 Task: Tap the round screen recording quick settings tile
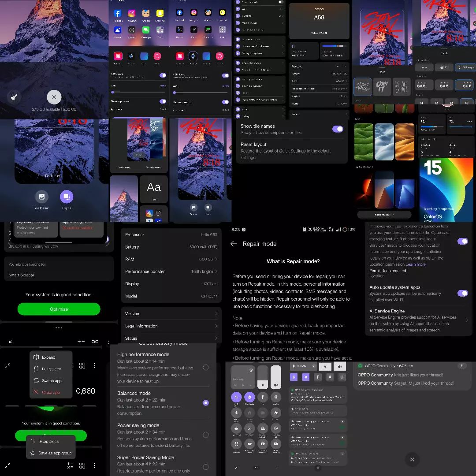pyautogui.click(x=276, y=444)
